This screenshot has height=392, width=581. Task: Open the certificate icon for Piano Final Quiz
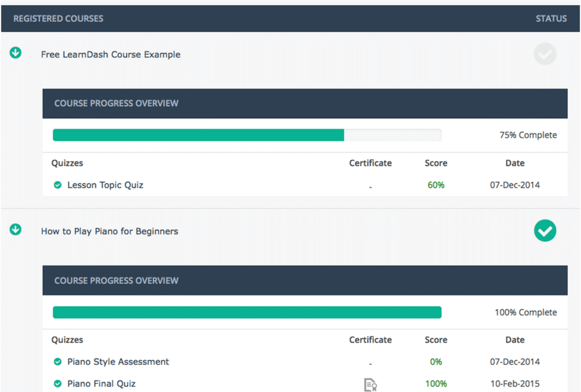[x=371, y=385]
